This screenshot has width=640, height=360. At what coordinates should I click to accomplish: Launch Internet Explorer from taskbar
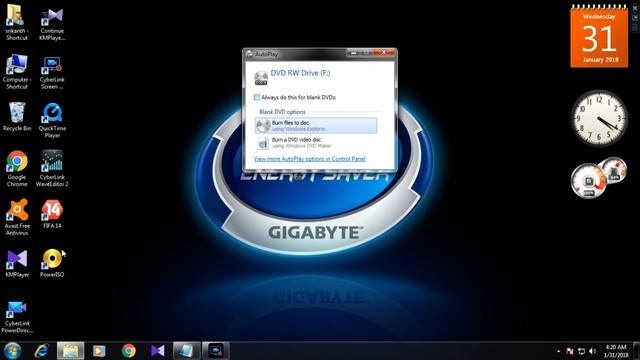click(41, 351)
